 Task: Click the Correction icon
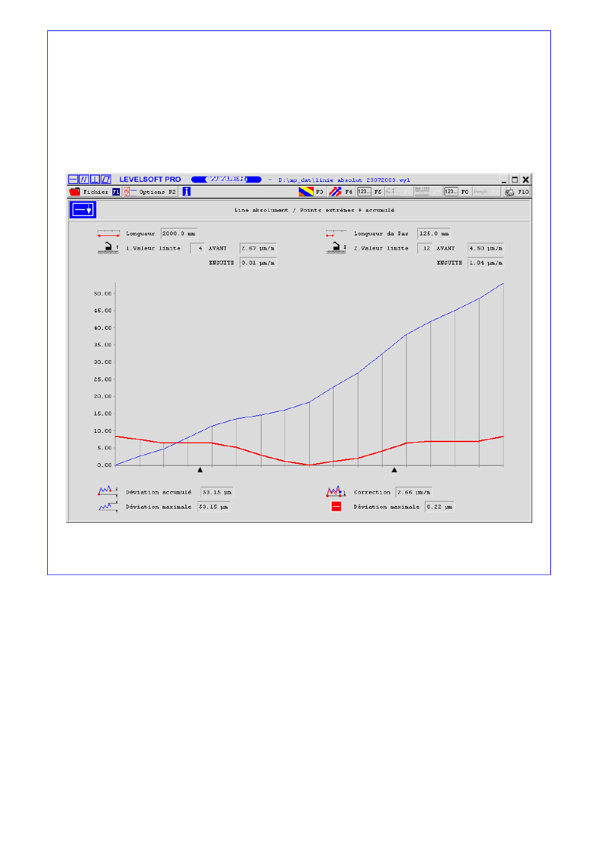click(x=336, y=491)
